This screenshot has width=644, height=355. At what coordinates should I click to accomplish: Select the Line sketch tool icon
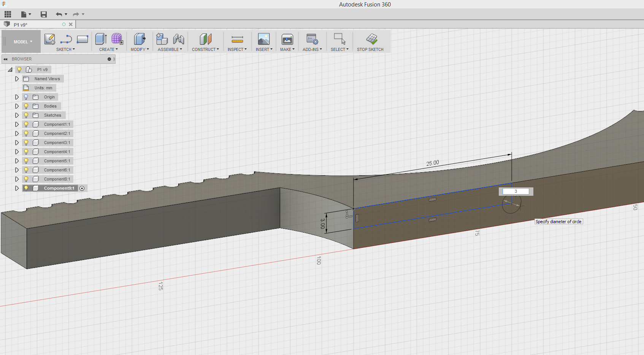[66, 39]
